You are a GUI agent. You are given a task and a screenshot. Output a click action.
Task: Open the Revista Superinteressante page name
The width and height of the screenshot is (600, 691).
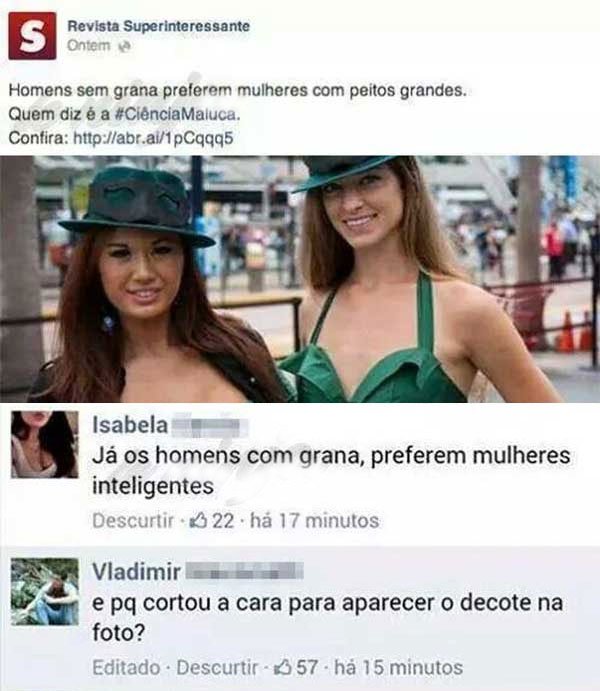[x=159, y=26]
